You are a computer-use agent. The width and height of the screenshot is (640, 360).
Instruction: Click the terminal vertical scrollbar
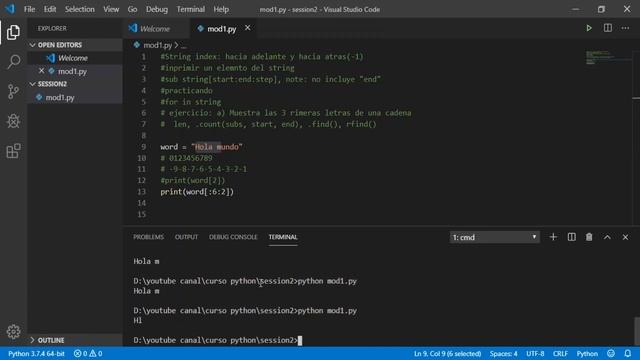pos(637,331)
